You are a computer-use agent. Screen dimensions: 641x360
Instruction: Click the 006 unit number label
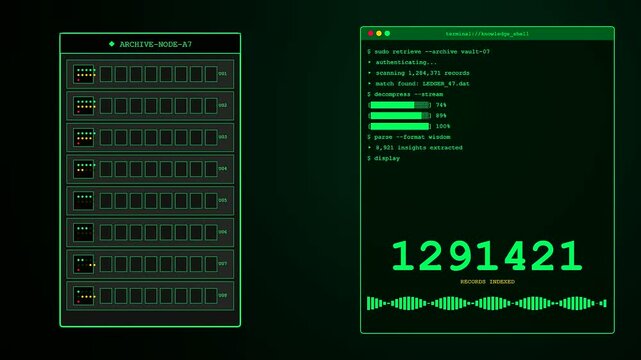(x=222, y=232)
